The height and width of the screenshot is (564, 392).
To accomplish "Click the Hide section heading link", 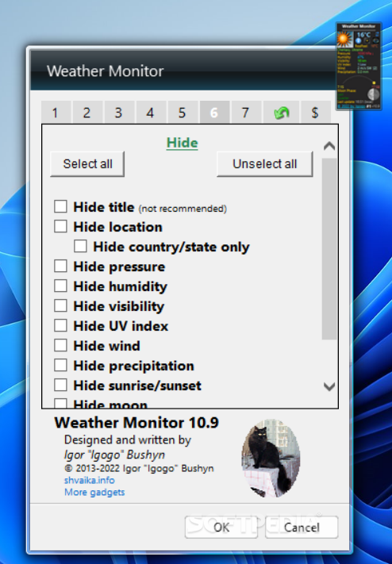I will pyautogui.click(x=183, y=143).
